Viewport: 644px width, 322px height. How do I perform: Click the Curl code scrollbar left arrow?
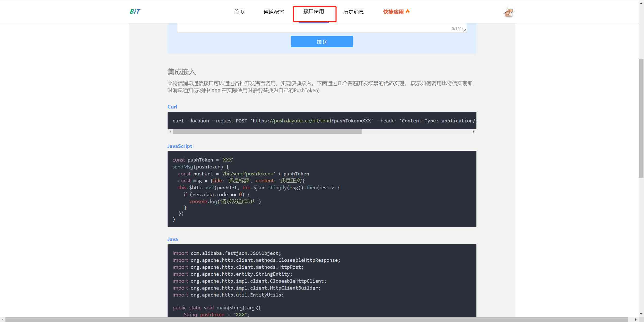coord(170,131)
